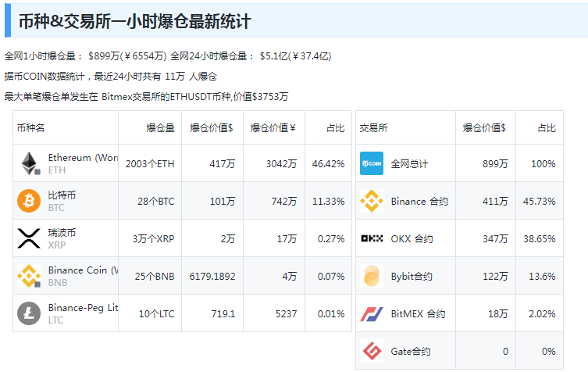Click 爆仓价值$ header in coin table
Viewport: 588px width, 372px height.
[212, 128]
